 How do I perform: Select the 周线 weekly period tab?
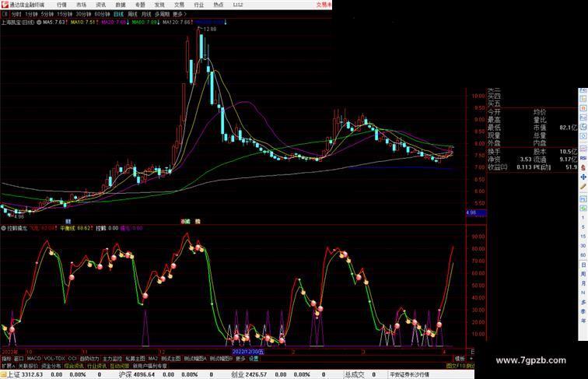coord(132,14)
